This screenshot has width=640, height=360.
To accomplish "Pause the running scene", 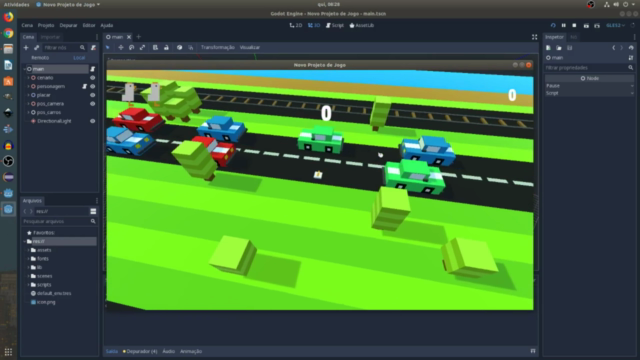I will [x=564, y=25].
